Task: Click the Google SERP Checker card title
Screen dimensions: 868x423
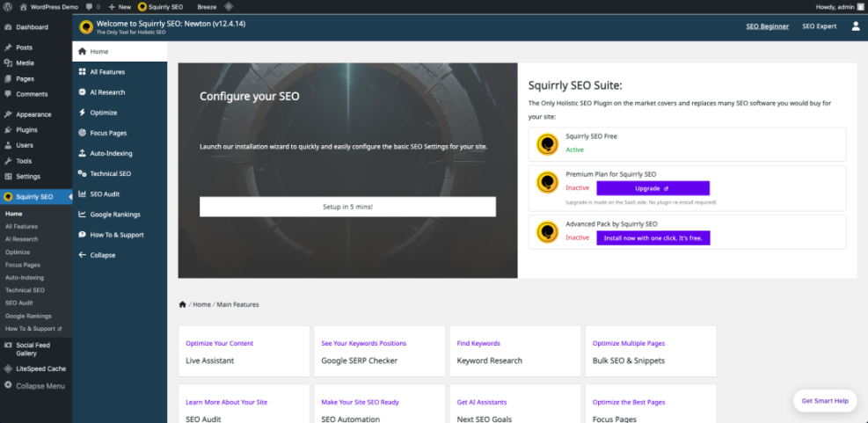Action: (360, 361)
